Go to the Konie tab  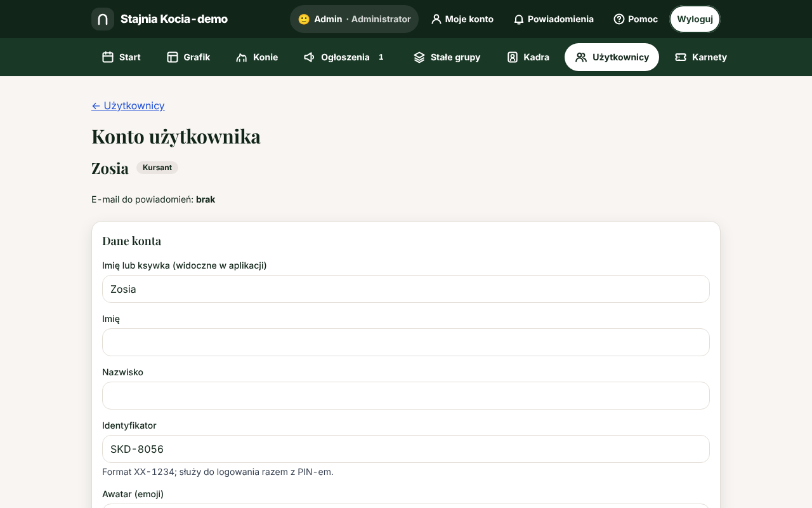[257, 57]
